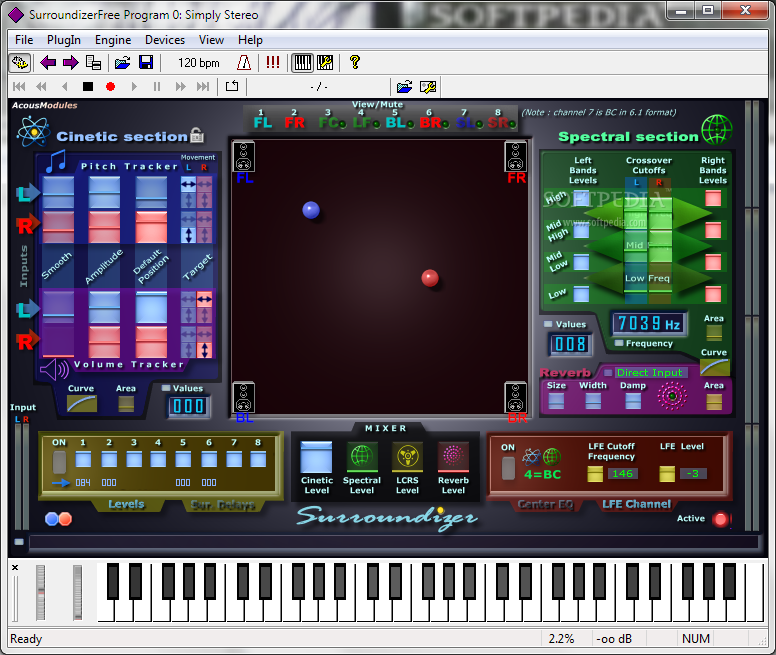Image resolution: width=776 pixels, height=655 pixels.
Task: Click the open folder icon in transport bar
Action: point(404,87)
